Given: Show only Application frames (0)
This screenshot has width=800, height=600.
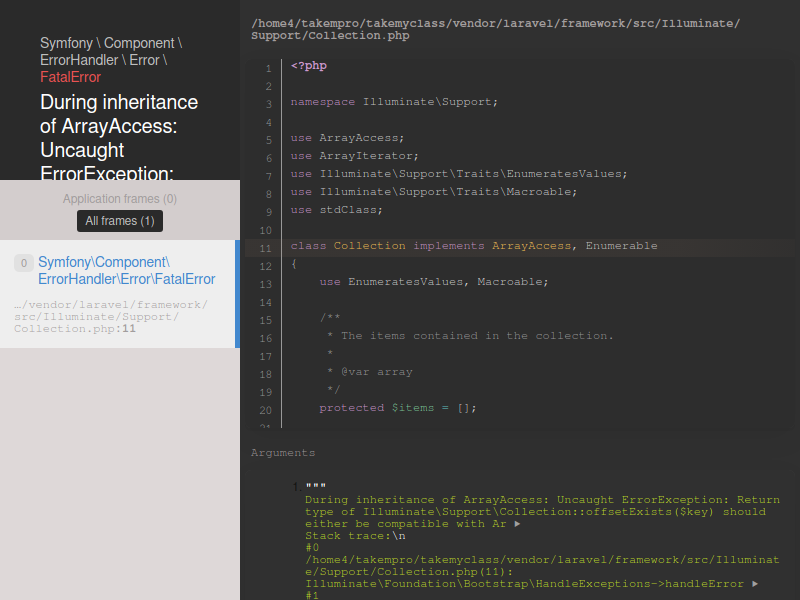Looking at the screenshot, I should (x=120, y=199).
